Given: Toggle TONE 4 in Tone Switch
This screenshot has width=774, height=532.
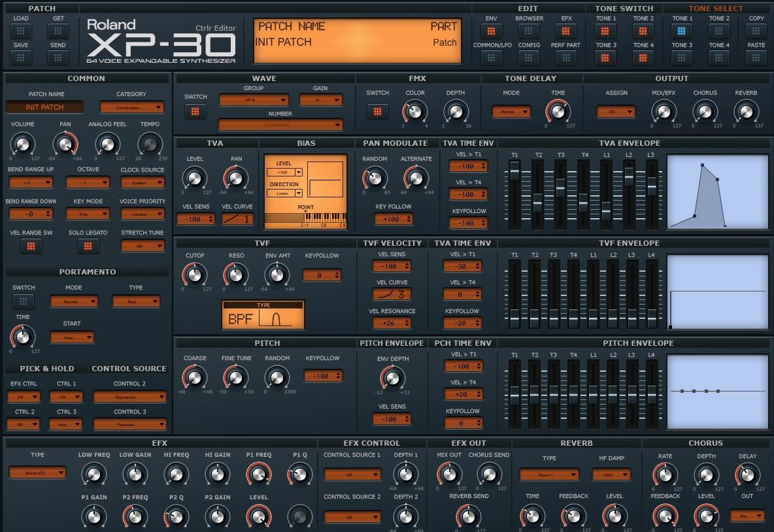Looking at the screenshot, I should (643, 58).
